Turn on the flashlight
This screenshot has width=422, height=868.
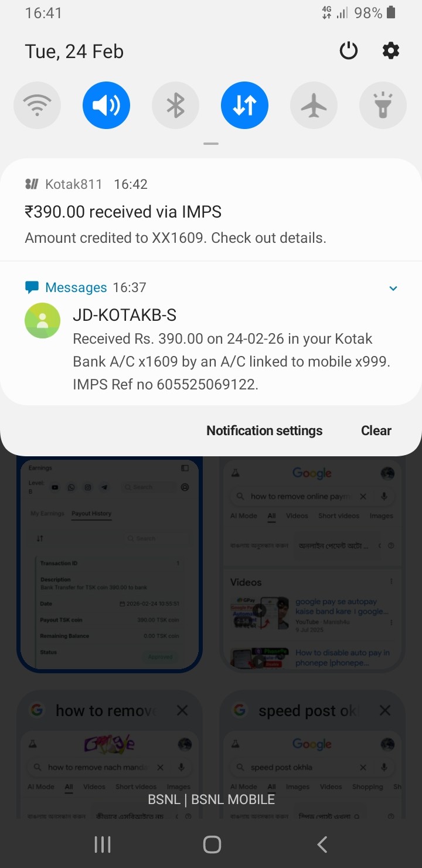point(383,106)
